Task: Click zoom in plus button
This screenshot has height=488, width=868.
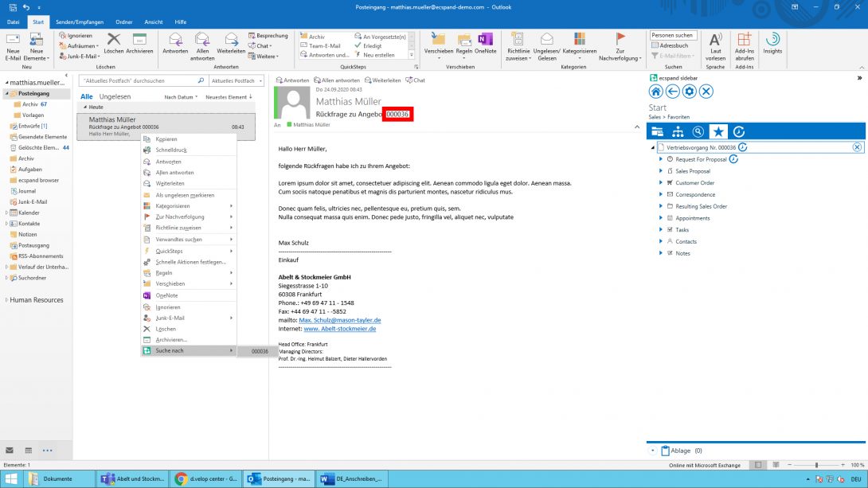Action: 843,465
